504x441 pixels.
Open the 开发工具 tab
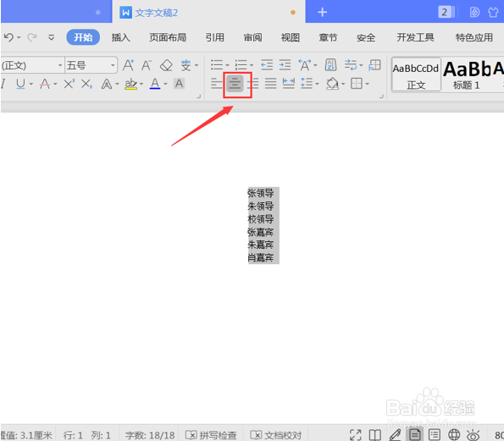click(x=415, y=37)
